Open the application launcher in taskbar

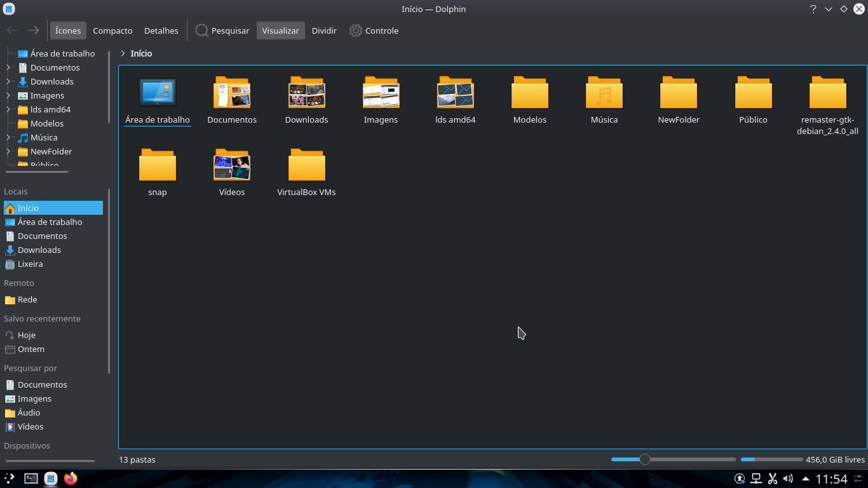(x=10, y=478)
